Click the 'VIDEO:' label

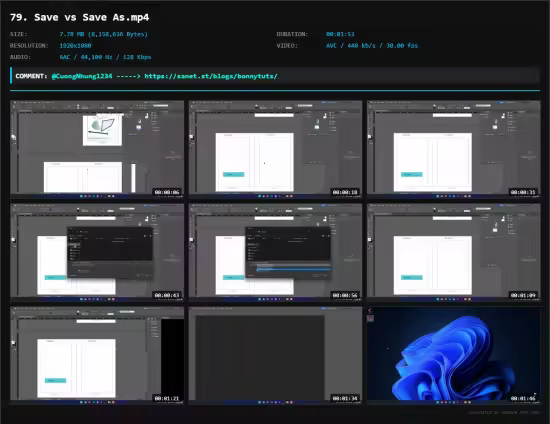(287, 46)
